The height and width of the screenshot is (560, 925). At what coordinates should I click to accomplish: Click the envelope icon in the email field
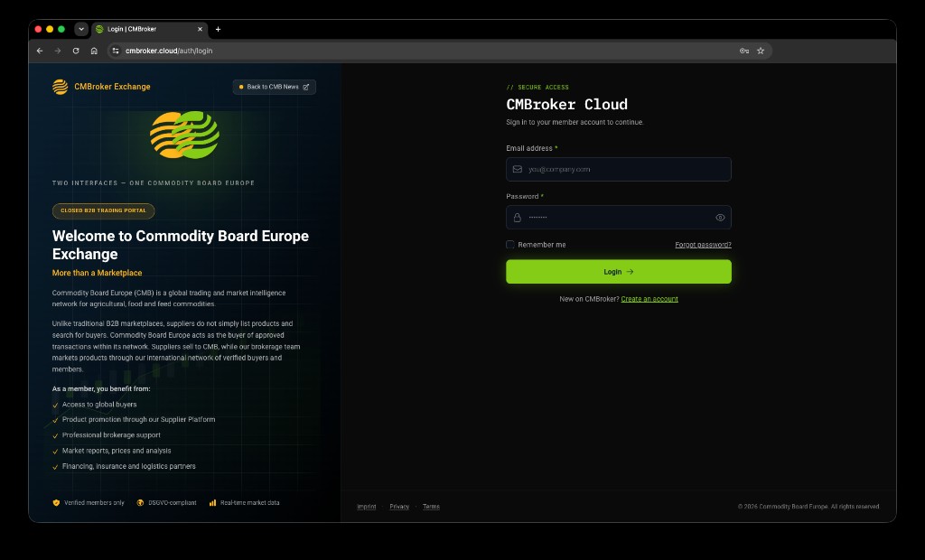tap(518, 170)
